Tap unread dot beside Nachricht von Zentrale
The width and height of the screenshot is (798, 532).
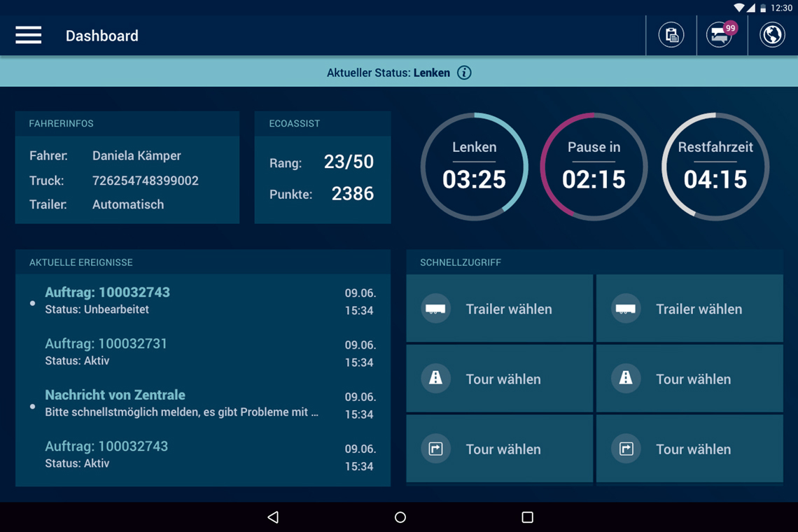coord(33,406)
